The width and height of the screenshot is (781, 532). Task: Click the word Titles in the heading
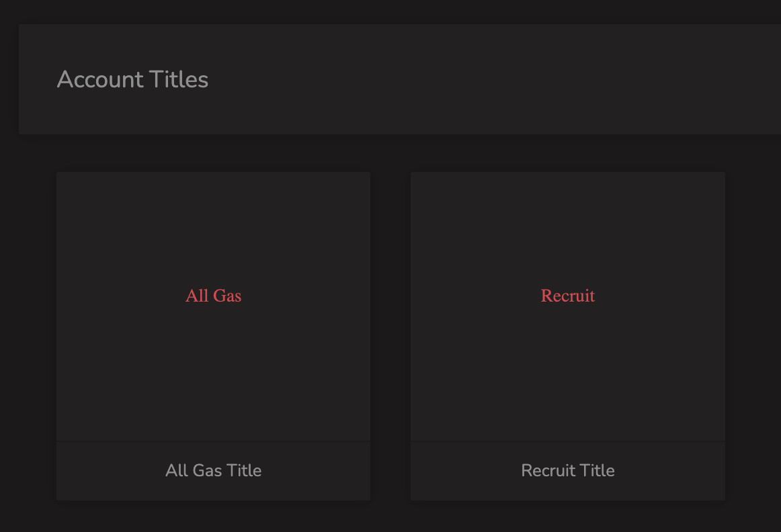point(178,80)
